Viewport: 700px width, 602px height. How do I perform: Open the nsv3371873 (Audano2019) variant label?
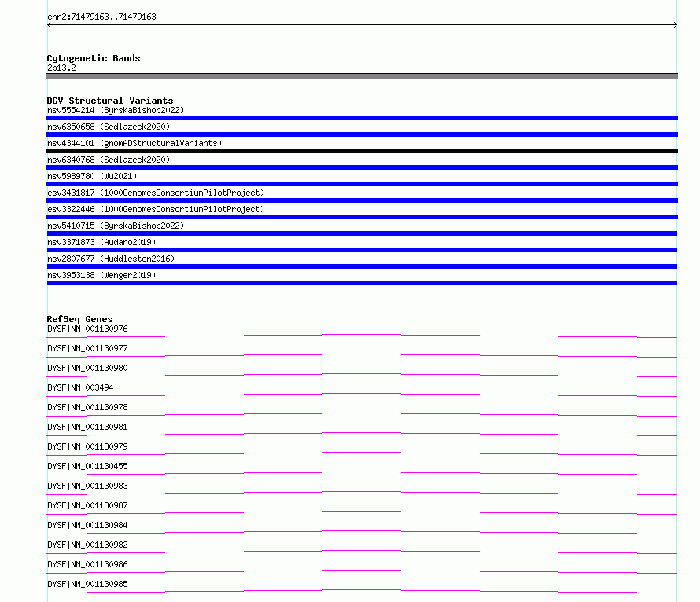[101, 242]
